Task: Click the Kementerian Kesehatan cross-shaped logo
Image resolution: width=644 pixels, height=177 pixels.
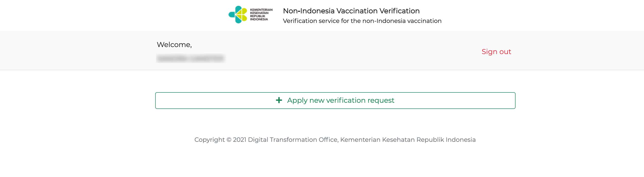Action: tap(238, 15)
